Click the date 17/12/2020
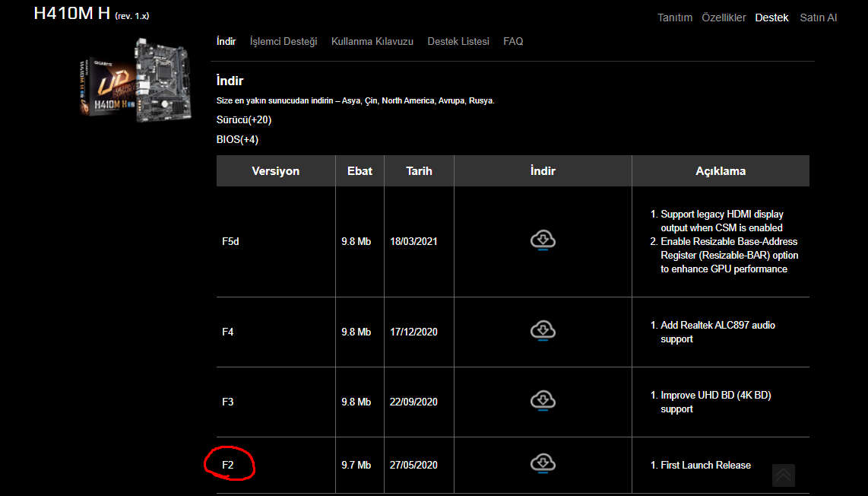The width and height of the screenshot is (868, 496). (x=413, y=332)
